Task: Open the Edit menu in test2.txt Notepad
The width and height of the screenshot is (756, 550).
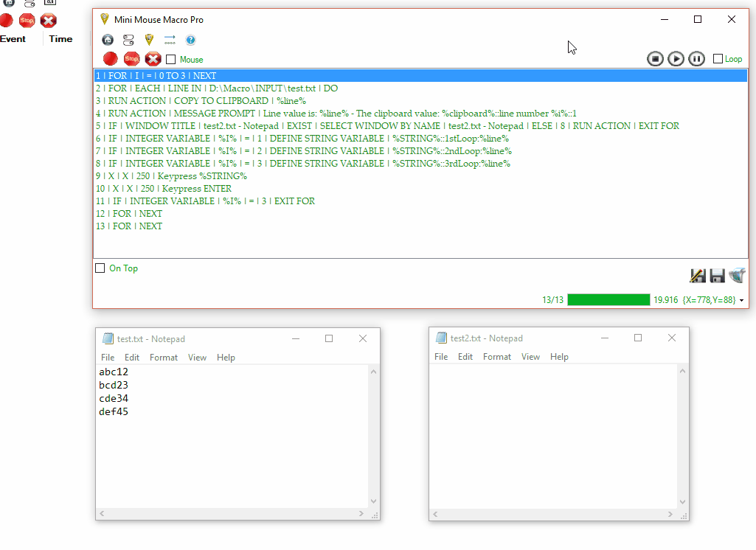Action: click(x=465, y=357)
